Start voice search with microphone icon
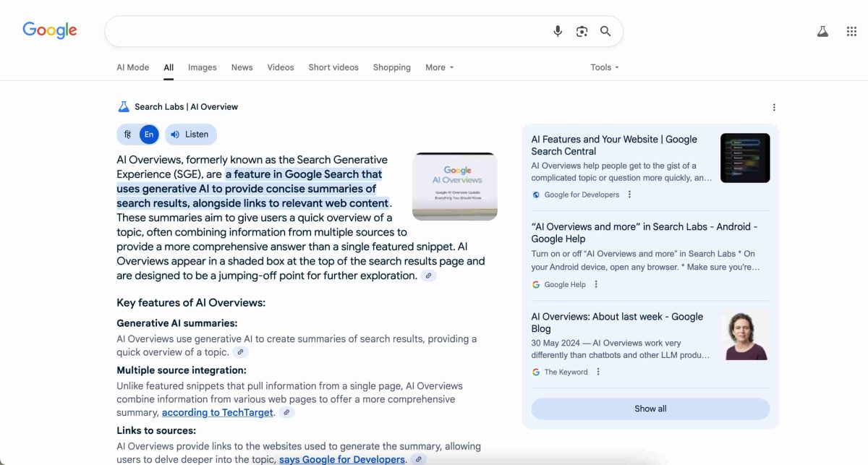The height and width of the screenshot is (465, 868). (558, 31)
